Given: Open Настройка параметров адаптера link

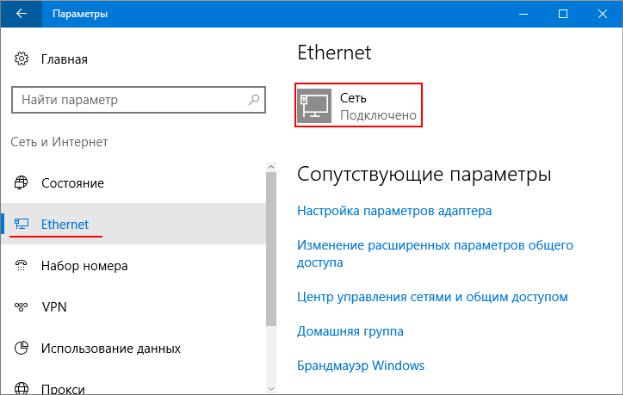Looking at the screenshot, I should (x=394, y=211).
